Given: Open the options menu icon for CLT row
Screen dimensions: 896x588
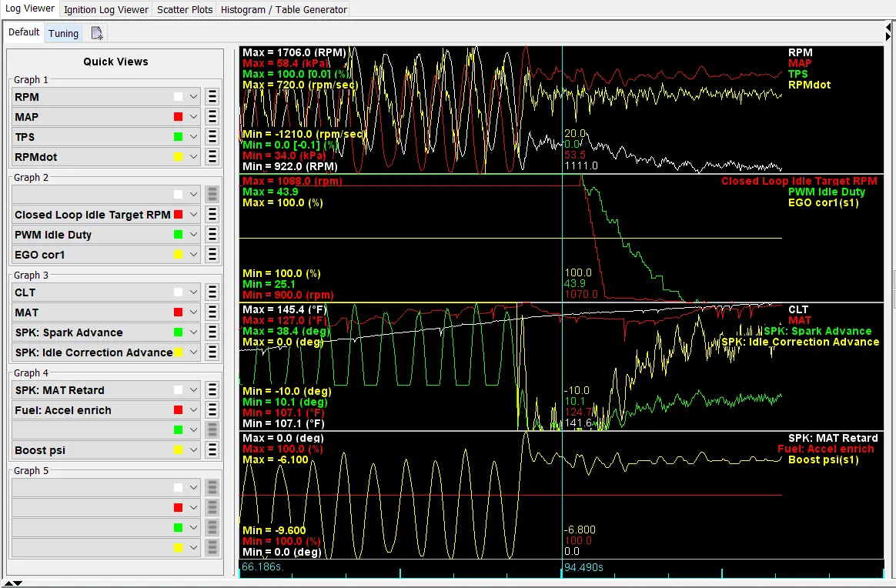Looking at the screenshot, I should click(x=212, y=292).
